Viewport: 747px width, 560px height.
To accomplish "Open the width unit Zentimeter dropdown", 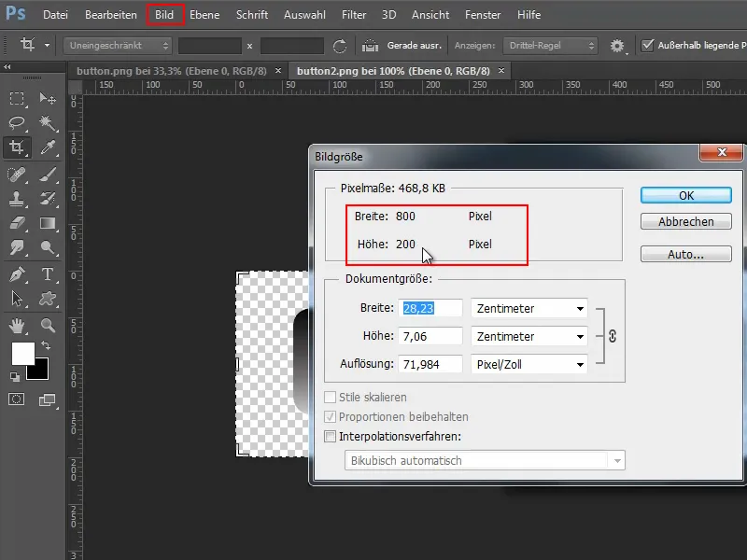I will click(529, 308).
